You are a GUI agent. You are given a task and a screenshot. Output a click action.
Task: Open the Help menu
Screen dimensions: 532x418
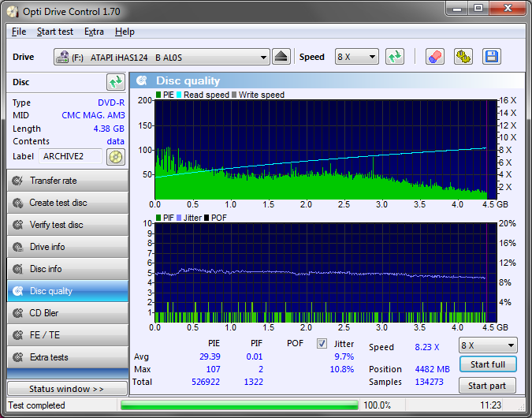pos(125,32)
